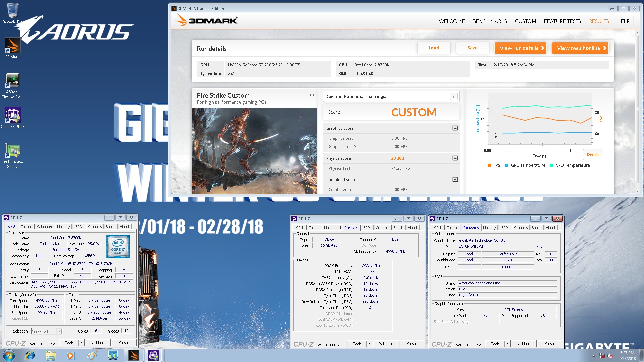Collapse the Combined score section
Viewport: 644px width, 362px height.
[x=455, y=179]
